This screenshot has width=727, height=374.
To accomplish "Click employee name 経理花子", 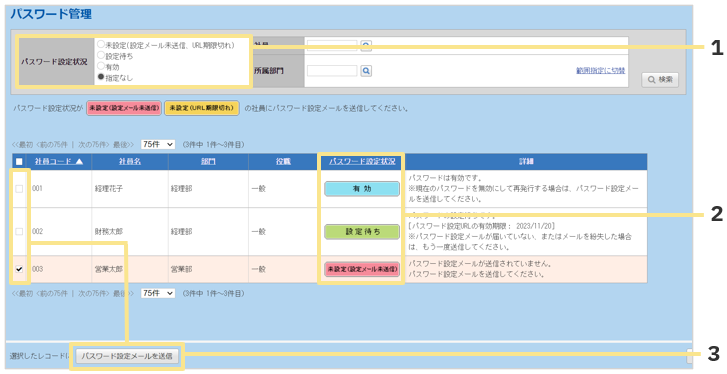I will coord(109,189).
